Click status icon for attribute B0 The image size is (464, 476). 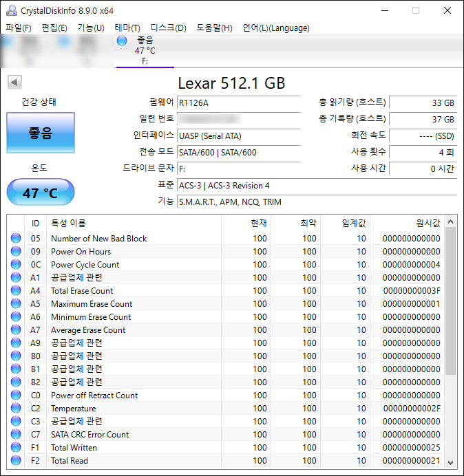tap(16, 356)
